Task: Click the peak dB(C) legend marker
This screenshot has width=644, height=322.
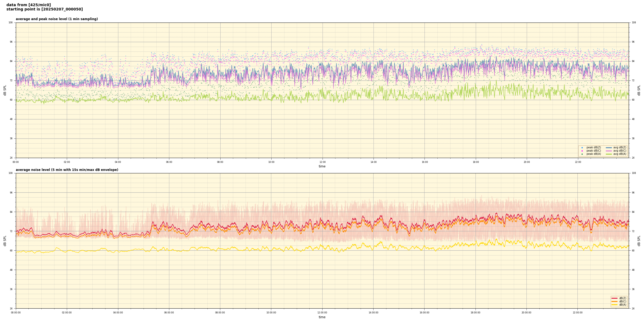Action: coord(582,151)
